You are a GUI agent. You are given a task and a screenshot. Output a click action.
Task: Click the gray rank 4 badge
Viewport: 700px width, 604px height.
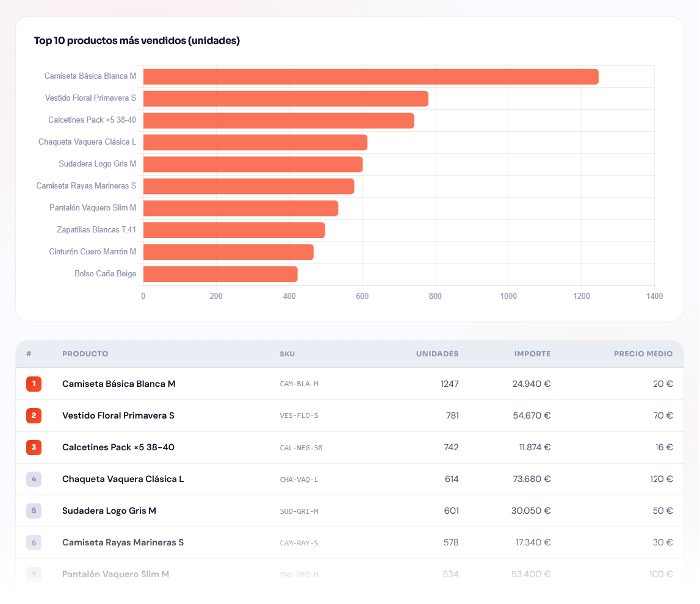tap(34, 479)
